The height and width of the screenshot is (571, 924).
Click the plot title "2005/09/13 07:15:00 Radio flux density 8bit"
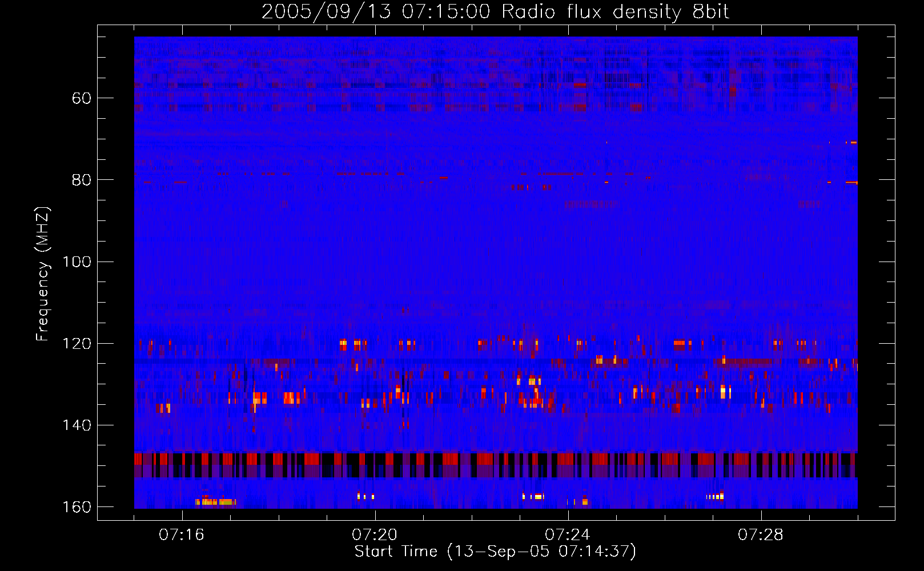pyautogui.click(x=495, y=12)
